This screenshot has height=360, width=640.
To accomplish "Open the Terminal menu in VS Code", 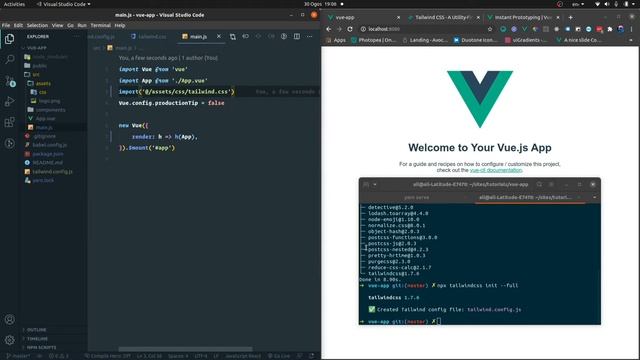I will click(100, 25).
